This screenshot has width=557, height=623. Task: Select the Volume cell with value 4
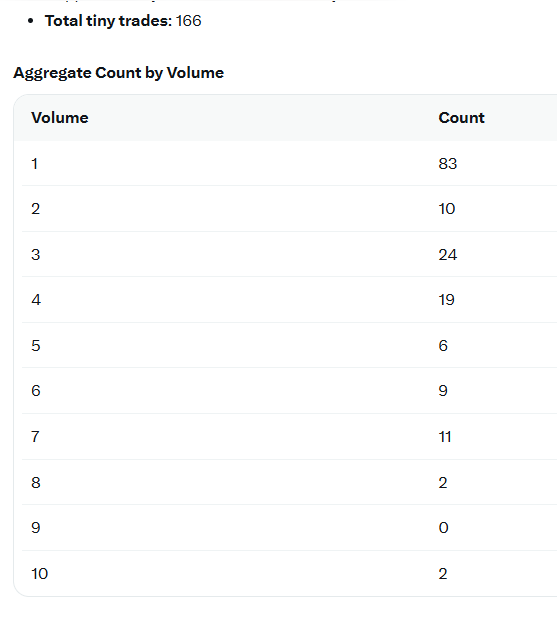point(36,300)
